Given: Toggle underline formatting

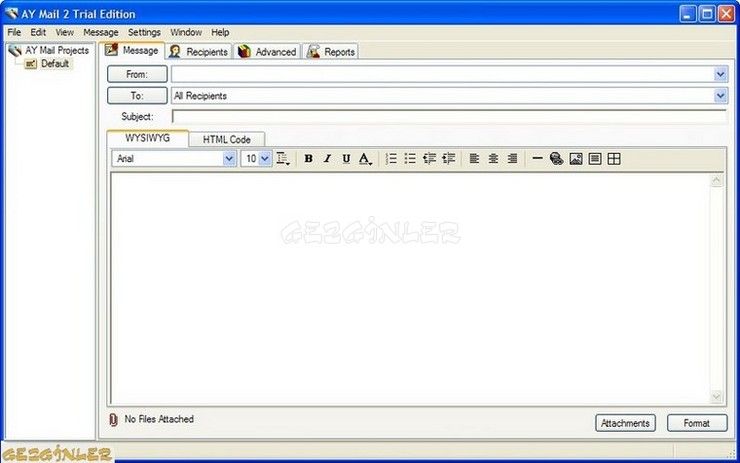Looking at the screenshot, I should pos(346,159).
